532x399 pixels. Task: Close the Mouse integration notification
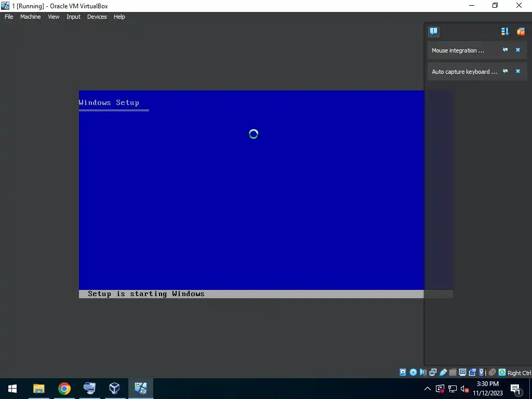pos(518,50)
